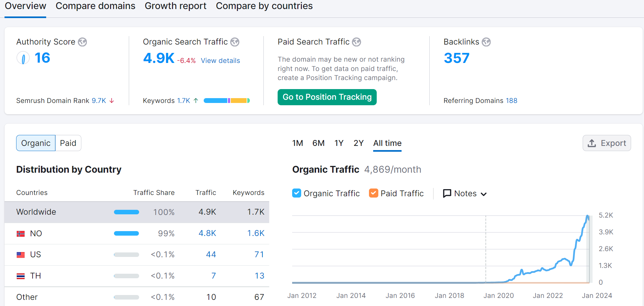Screen dimensions: 644x306
Task: Click the Thailand flag icon
Action: [21, 276]
